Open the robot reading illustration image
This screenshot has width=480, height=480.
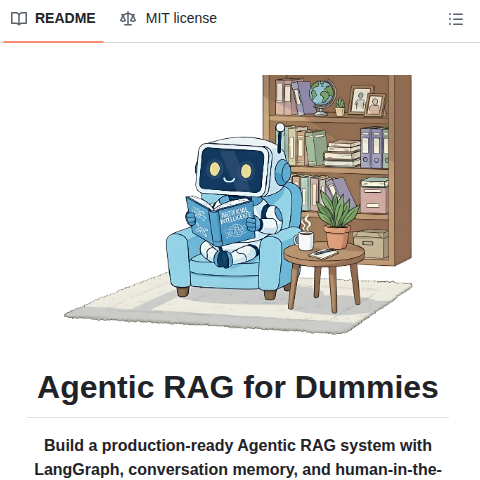click(238, 205)
